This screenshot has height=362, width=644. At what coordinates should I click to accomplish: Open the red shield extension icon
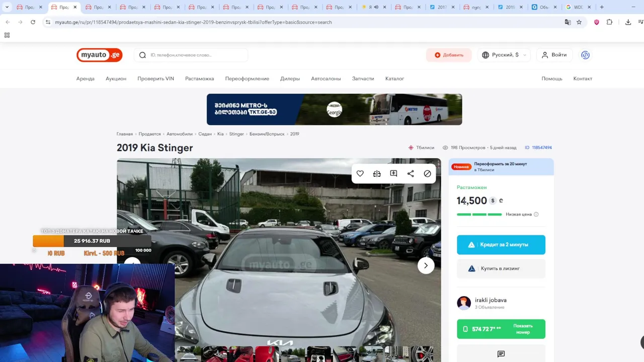tap(597, 22)
